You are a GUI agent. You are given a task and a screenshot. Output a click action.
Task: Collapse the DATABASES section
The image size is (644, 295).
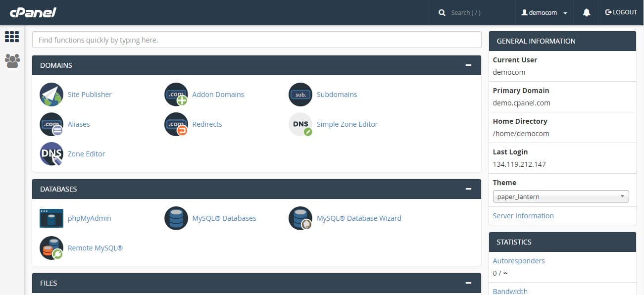[x=468, y=189]
